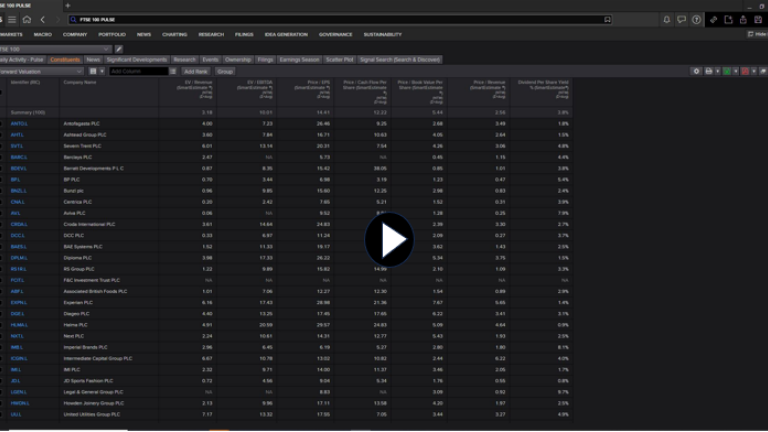This screenshot has width=768, height=432.
Task: Click the Add Rank button
Action: (196, 71)
